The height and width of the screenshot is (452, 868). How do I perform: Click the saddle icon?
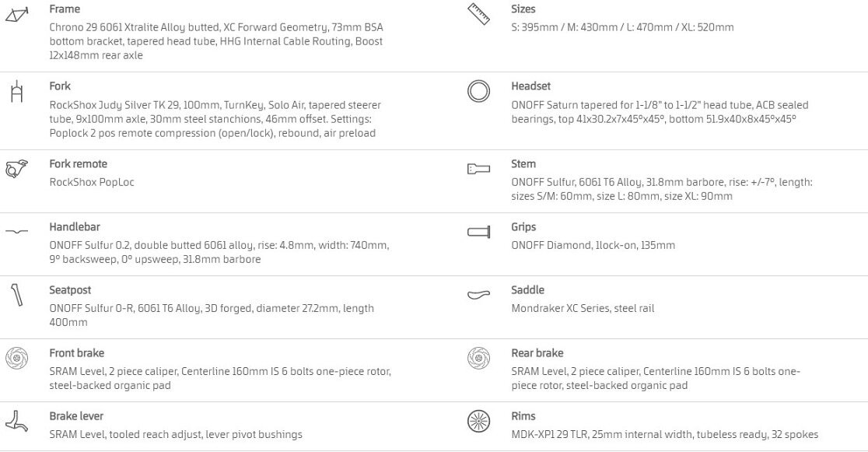tap(478, 295)
